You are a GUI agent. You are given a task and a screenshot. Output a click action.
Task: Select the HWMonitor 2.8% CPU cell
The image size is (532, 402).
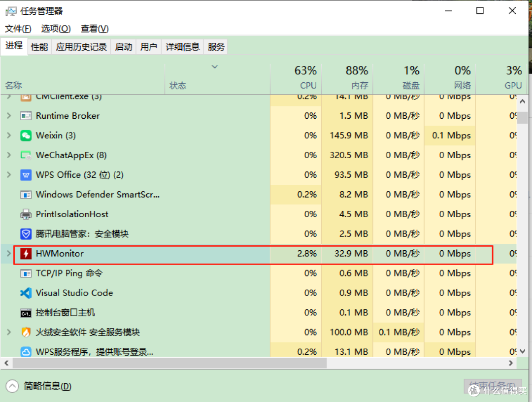pos(296,253)
